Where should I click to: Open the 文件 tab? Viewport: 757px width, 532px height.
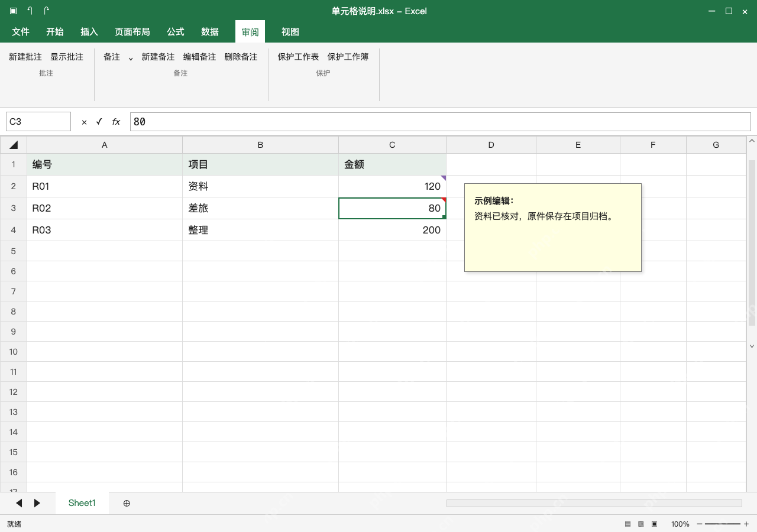point(21,32)
